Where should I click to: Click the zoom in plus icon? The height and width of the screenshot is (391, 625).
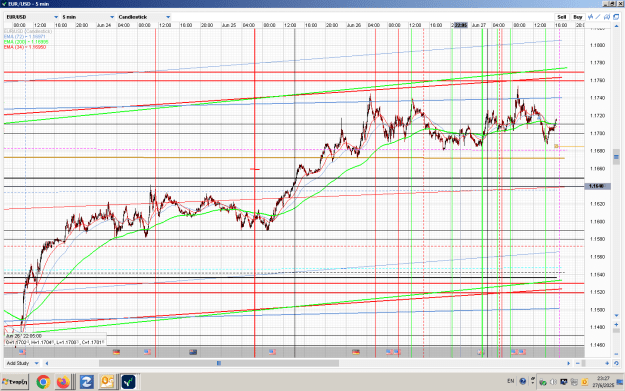click(x=607, y=363)
